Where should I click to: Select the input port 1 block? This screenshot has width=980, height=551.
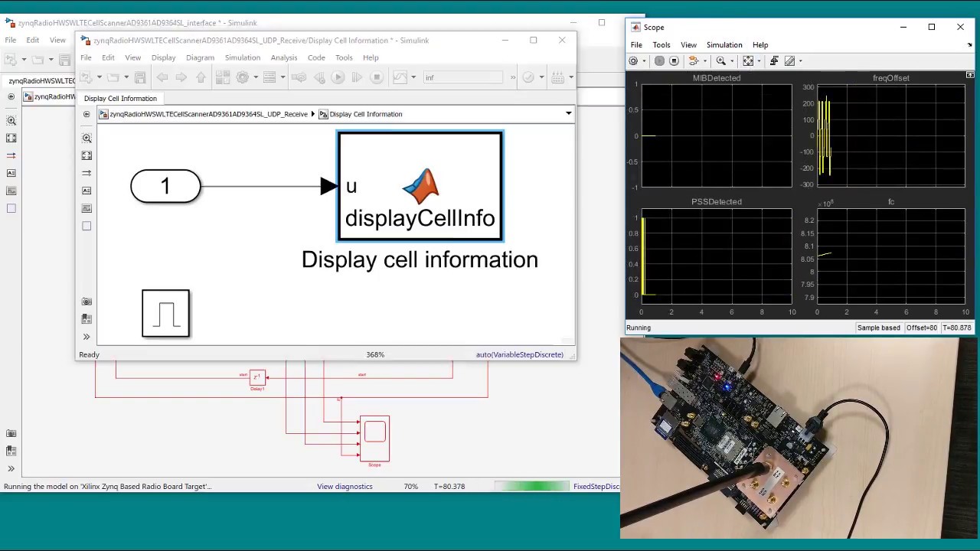[165, 187]
